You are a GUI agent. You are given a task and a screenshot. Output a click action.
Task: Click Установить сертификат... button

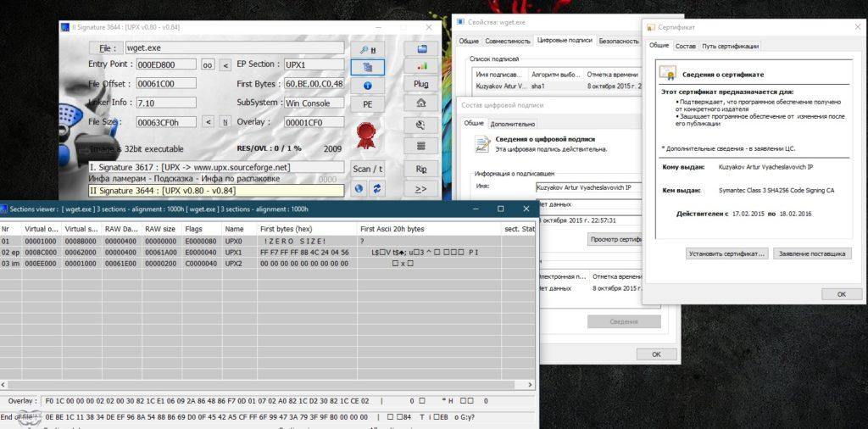pos(726,253)
